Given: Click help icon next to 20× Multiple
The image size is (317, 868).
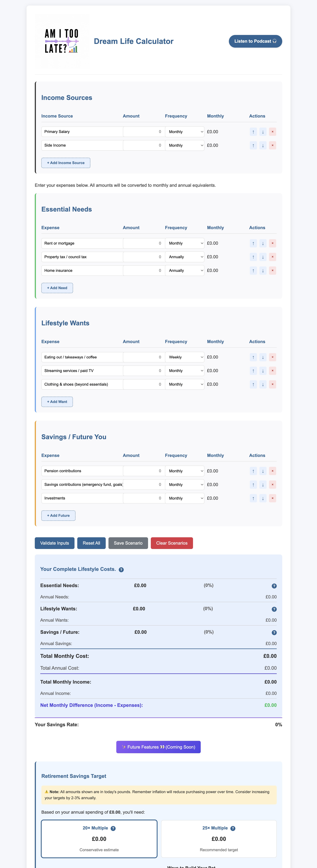Looking at the screenshot, I should click(113, 828).
